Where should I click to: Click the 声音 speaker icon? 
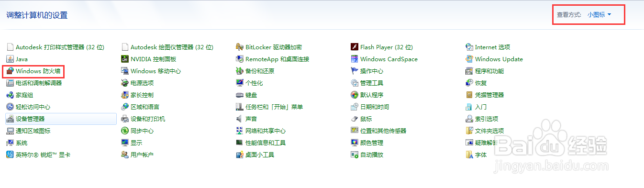(x=240, y=119)
